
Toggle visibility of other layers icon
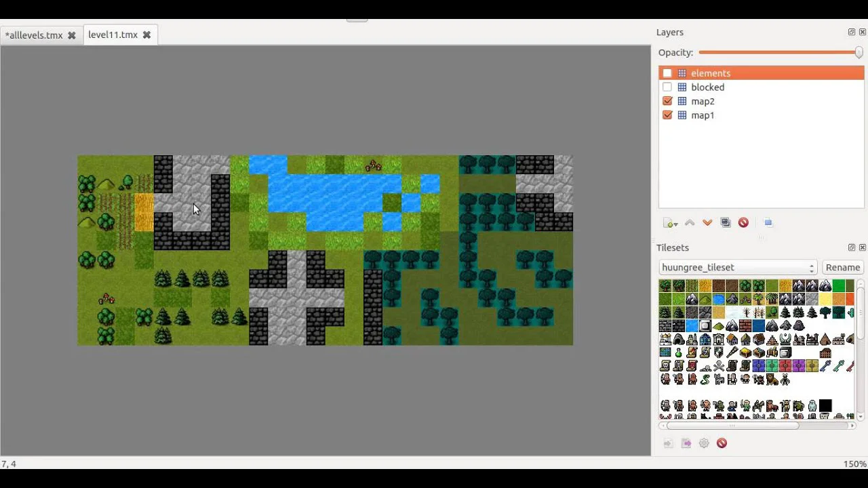pos(768,222)
